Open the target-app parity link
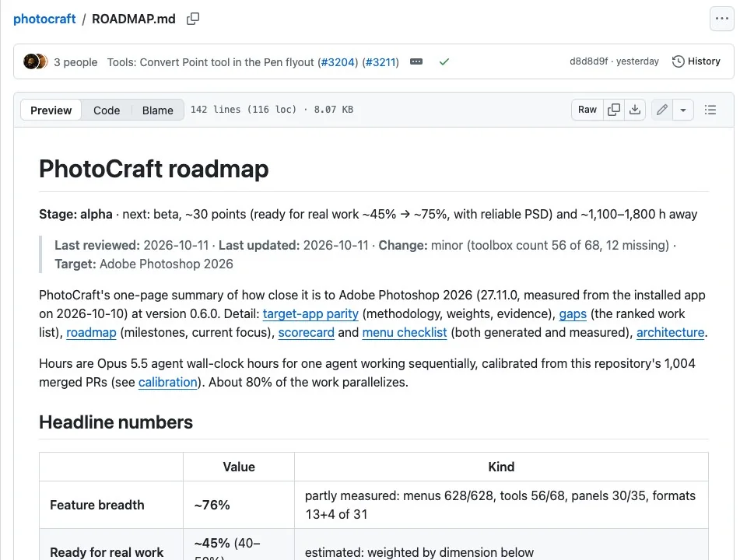The width and height of the screenshot is (747, 560). (310, 313)
